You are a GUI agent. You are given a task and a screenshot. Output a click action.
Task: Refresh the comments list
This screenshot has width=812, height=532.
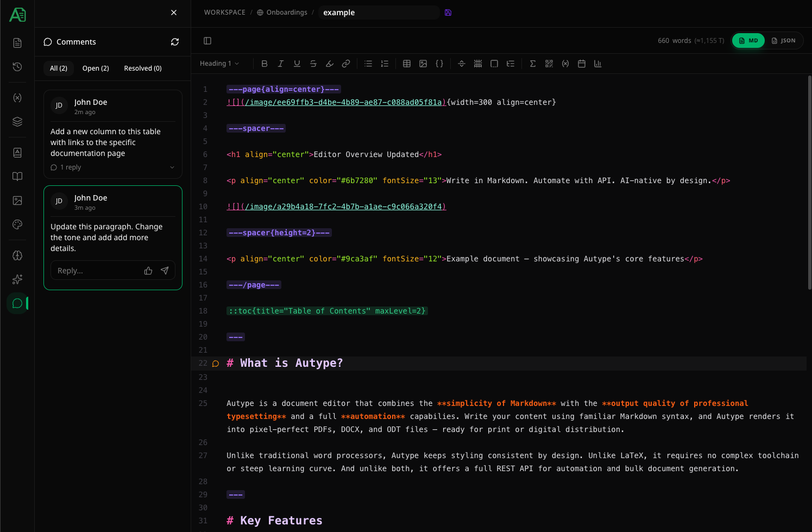(x=174, y=41)
